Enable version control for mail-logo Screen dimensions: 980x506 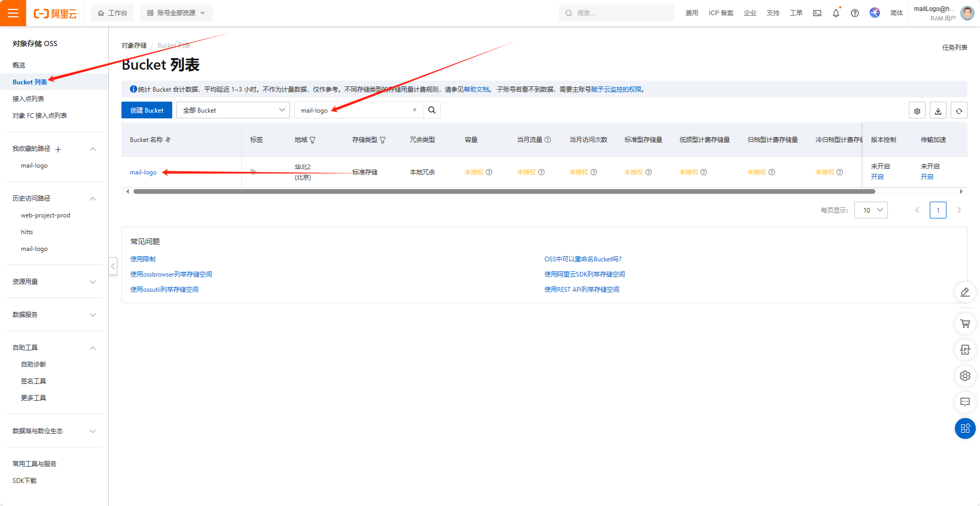click(x=877, y=177)
